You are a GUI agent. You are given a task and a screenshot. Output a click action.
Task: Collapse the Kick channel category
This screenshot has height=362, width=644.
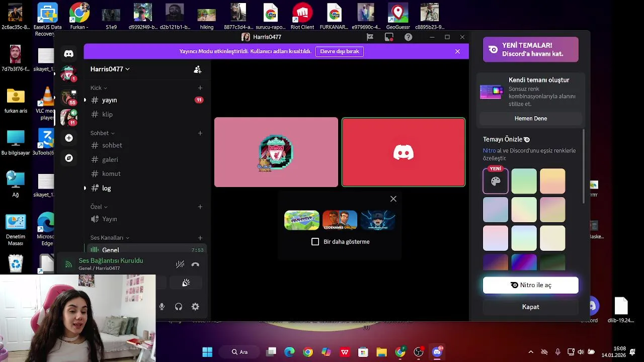tap(99, 88)
